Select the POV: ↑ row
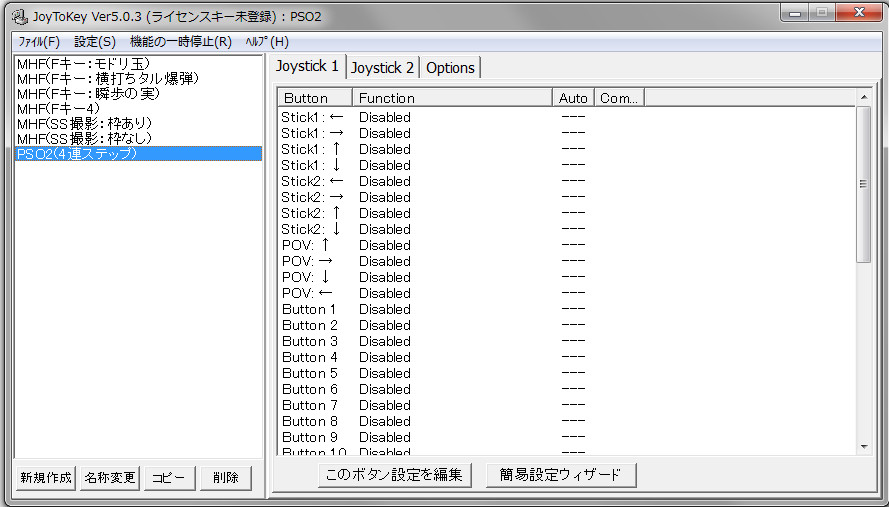Screen dimensions: 889x507 point(567,245)
